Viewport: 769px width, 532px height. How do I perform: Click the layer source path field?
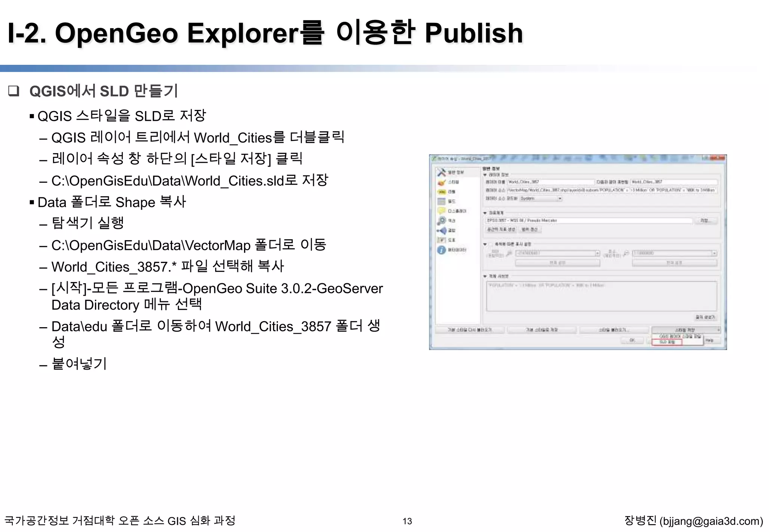point(612,190)
